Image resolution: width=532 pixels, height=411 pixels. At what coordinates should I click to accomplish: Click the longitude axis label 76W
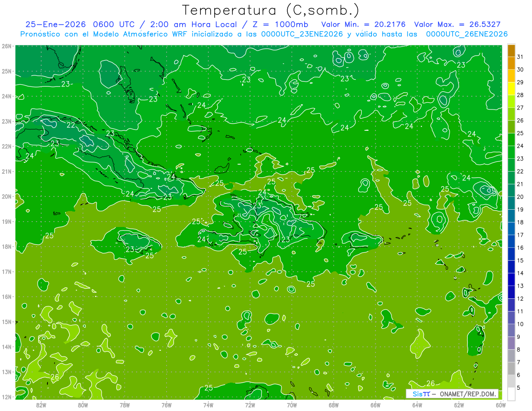pyautogui.click(x=167, y=405)
